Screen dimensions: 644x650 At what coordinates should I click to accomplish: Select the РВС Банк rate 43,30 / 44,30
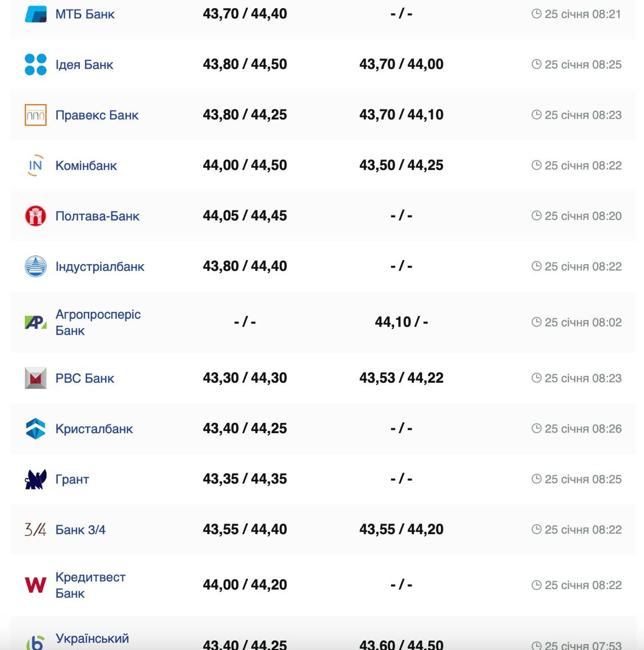[x=245, y=378]
